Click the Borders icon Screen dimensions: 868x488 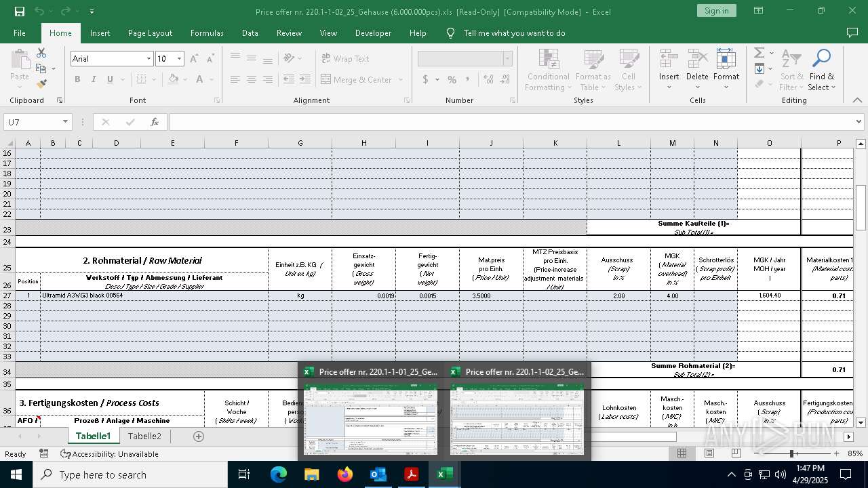pos(141,79)
